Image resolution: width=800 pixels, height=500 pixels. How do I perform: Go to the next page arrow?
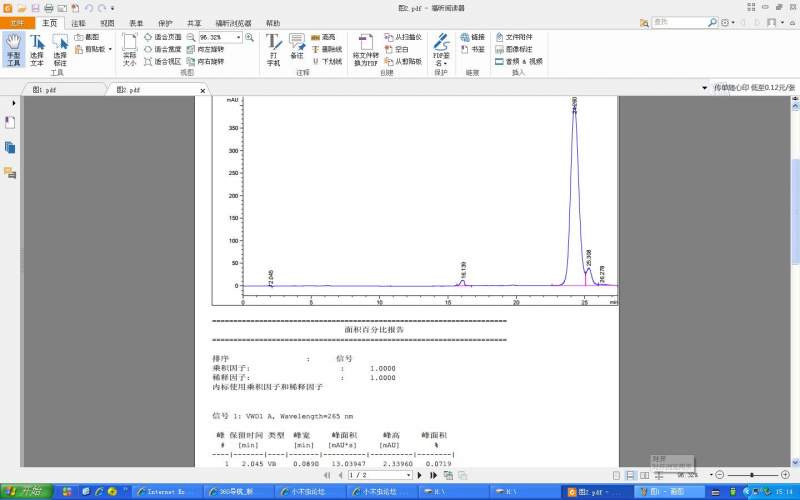[x=420, y=475]
